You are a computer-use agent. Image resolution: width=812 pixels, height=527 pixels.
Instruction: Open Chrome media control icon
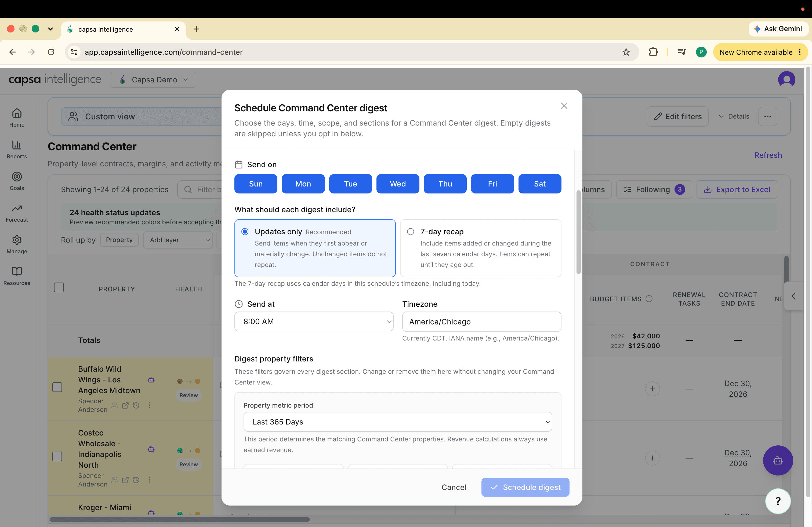tap(682, 52)
